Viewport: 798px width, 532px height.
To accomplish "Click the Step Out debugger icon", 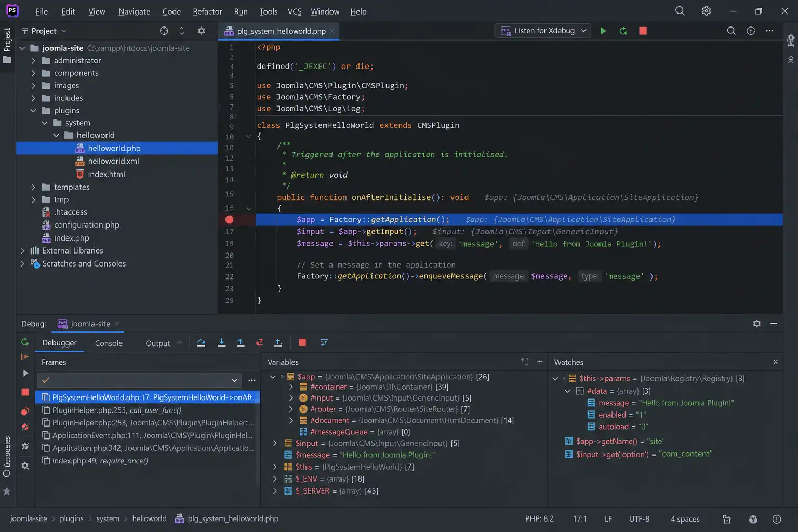I will 240,342.
